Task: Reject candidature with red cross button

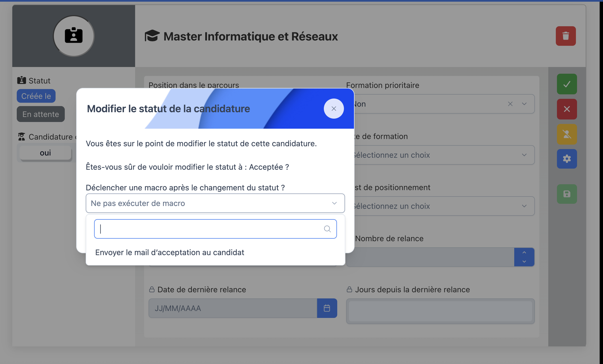Action: coord(567,109)
